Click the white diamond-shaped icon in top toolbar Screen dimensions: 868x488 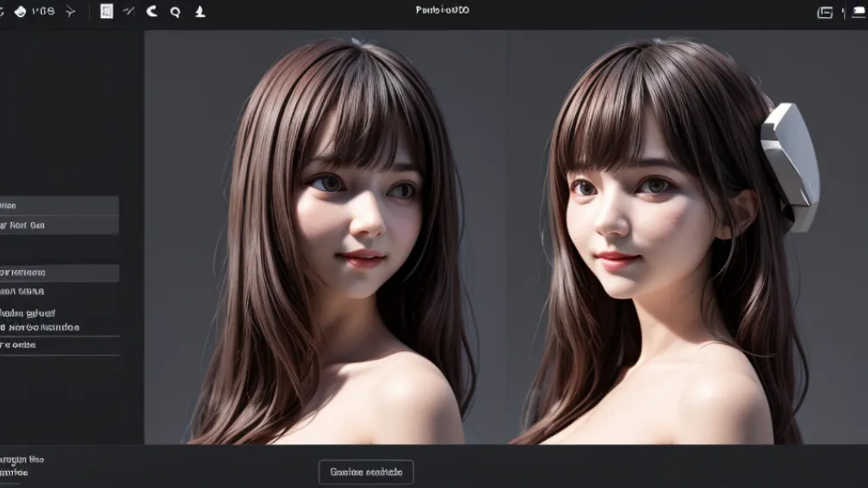click(20, 12)
